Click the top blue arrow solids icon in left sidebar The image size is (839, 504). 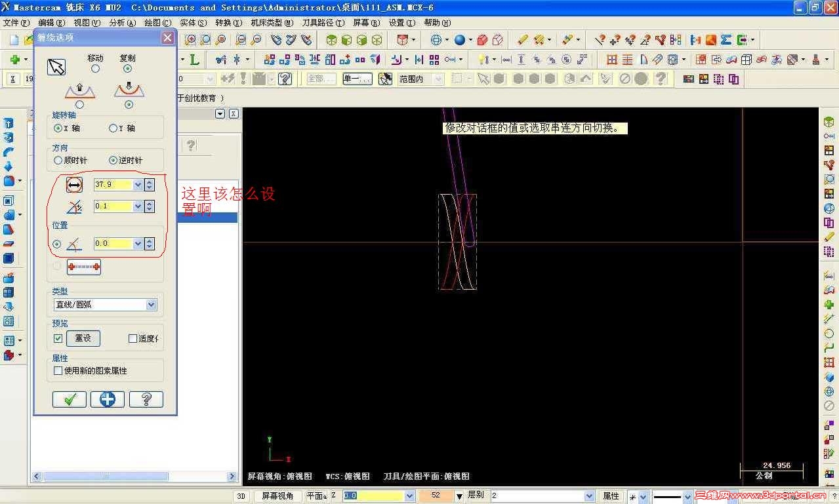tap(9, 123)
